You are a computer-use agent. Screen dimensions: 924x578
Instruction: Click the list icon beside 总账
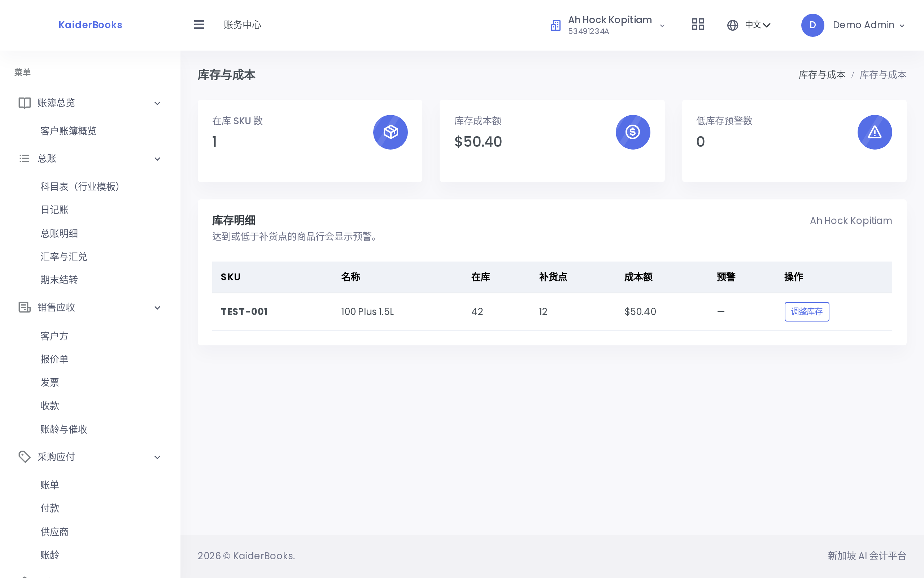point(25,158)
